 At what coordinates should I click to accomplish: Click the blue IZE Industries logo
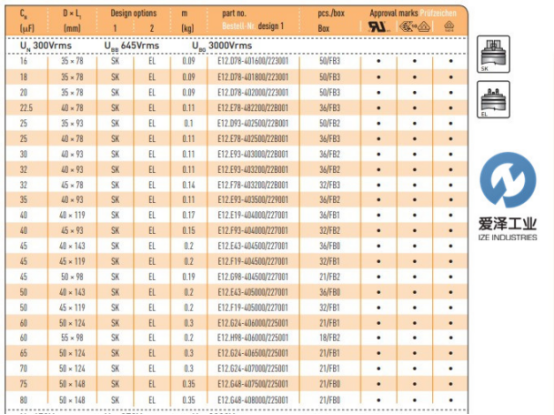coord(508,180)
